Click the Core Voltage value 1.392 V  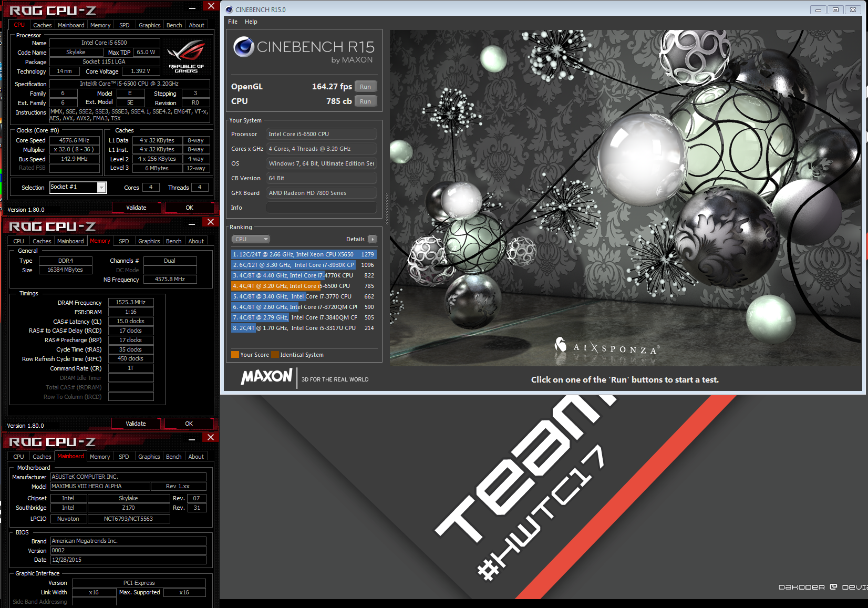141,71
